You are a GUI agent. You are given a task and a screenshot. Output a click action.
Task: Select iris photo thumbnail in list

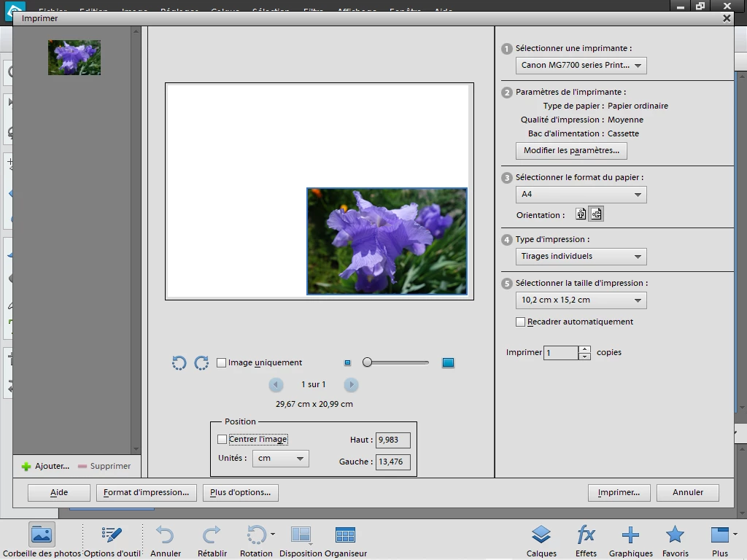coord(74,58)
